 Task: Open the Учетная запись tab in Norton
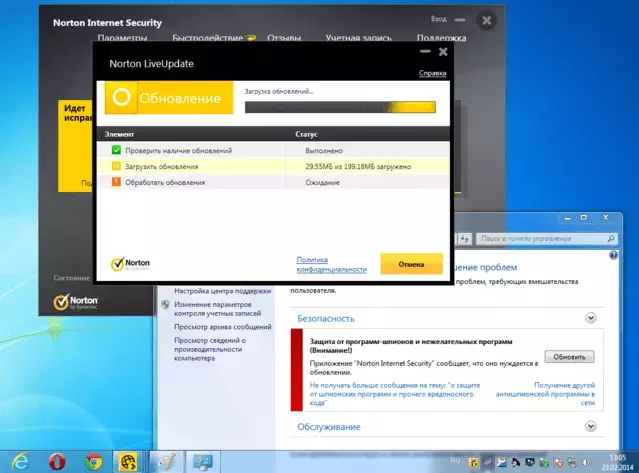(x=359, y=38)
